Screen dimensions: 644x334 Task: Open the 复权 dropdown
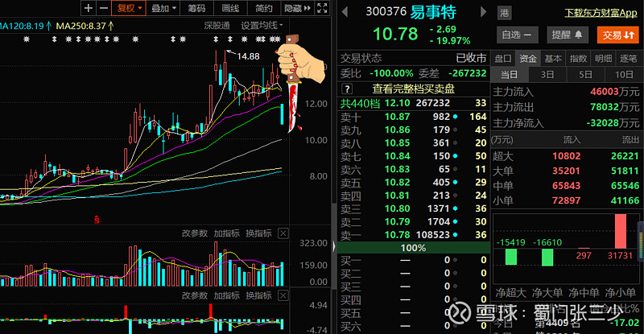[x=129, y=8]
